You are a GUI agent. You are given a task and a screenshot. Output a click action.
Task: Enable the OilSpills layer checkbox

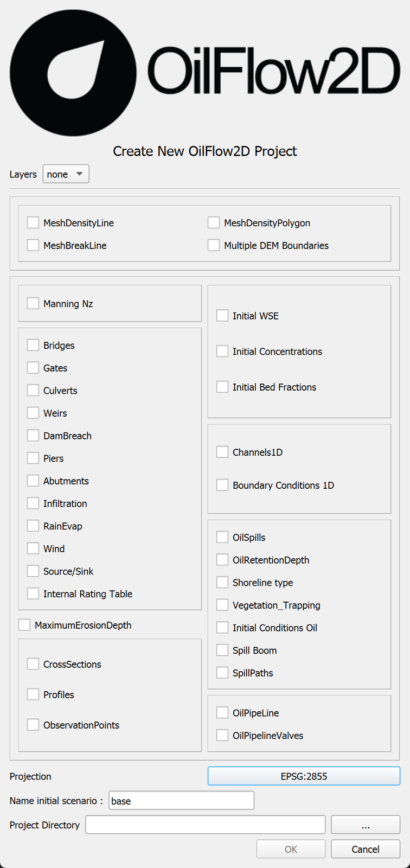point(222,538)
